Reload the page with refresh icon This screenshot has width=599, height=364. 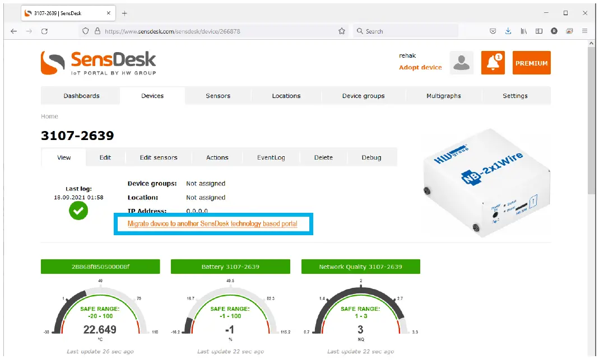pos(44,31)
